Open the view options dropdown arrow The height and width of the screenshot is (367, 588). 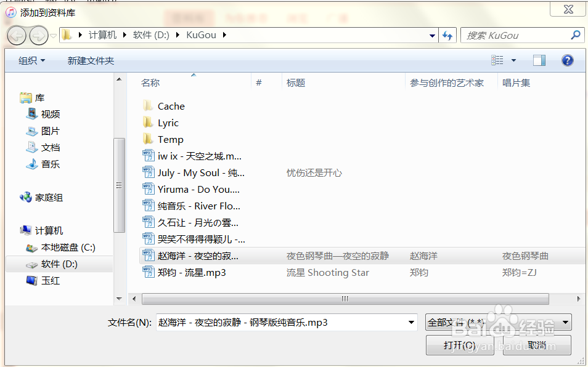514,60
